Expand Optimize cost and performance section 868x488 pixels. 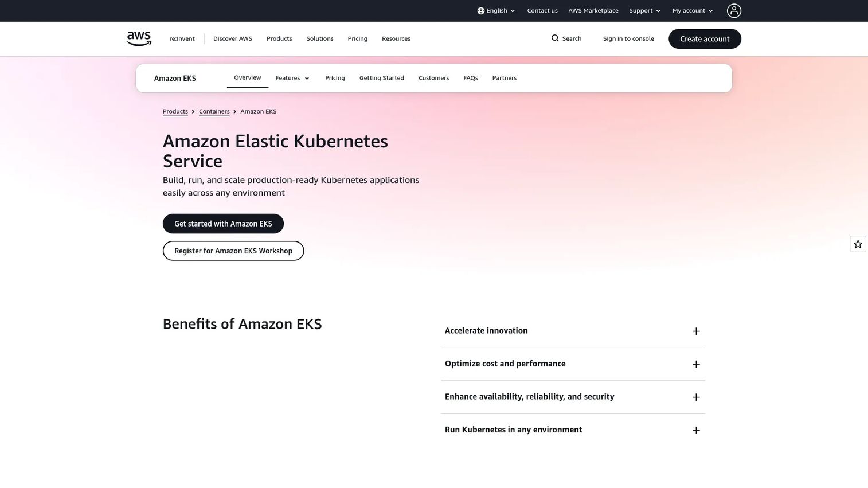pyautogui.click(x=573, y=364)
